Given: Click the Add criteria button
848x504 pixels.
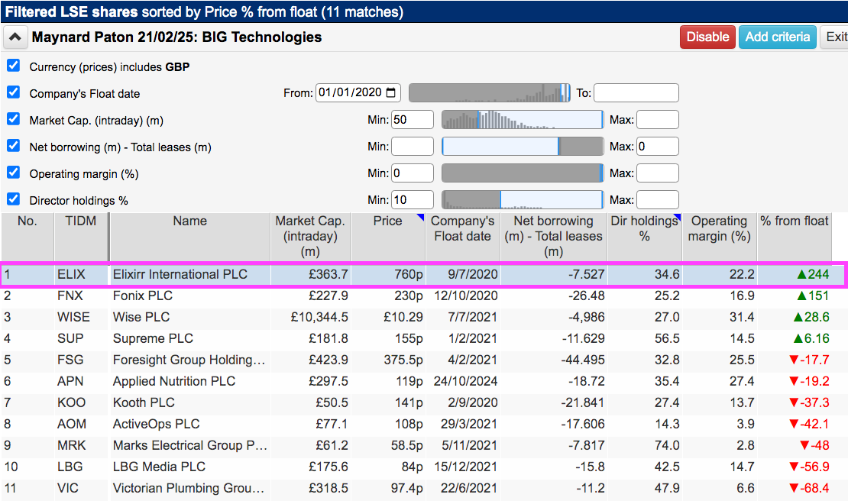Looking at the screenshot, I should 777,37.
